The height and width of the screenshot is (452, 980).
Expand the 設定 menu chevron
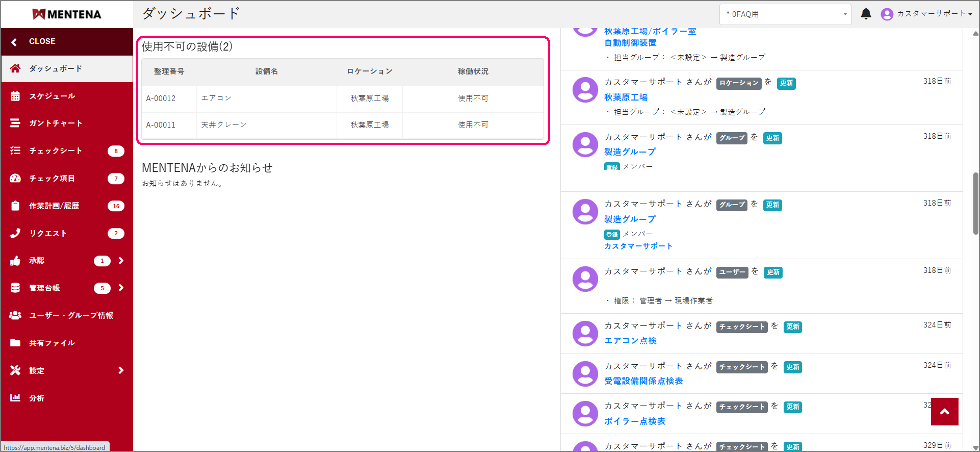tap(121, 370)
